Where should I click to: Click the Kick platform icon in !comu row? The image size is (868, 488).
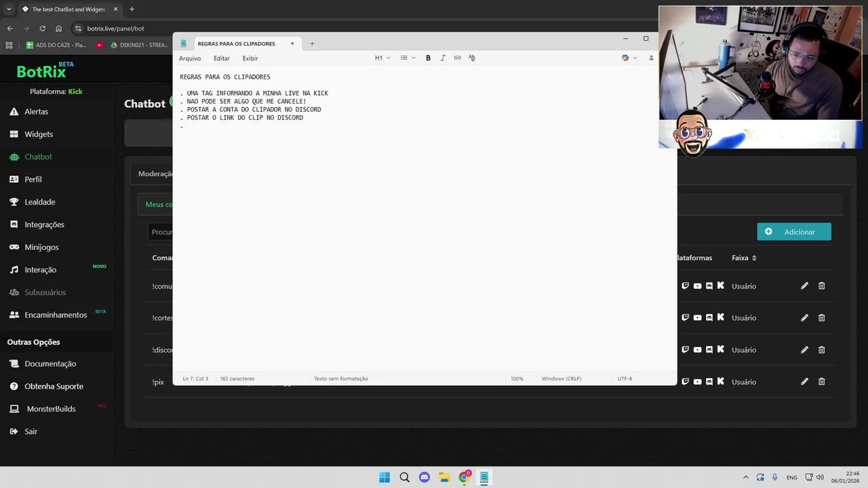(720, 286)
